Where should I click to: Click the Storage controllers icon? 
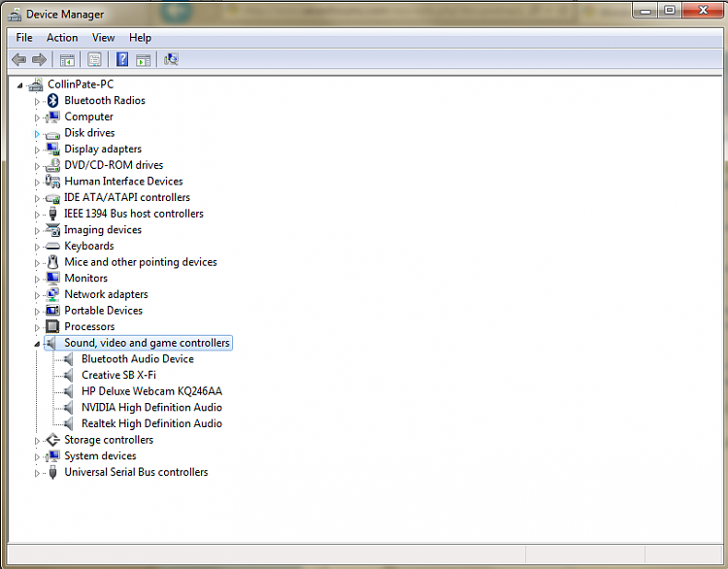tap(53, 440)
